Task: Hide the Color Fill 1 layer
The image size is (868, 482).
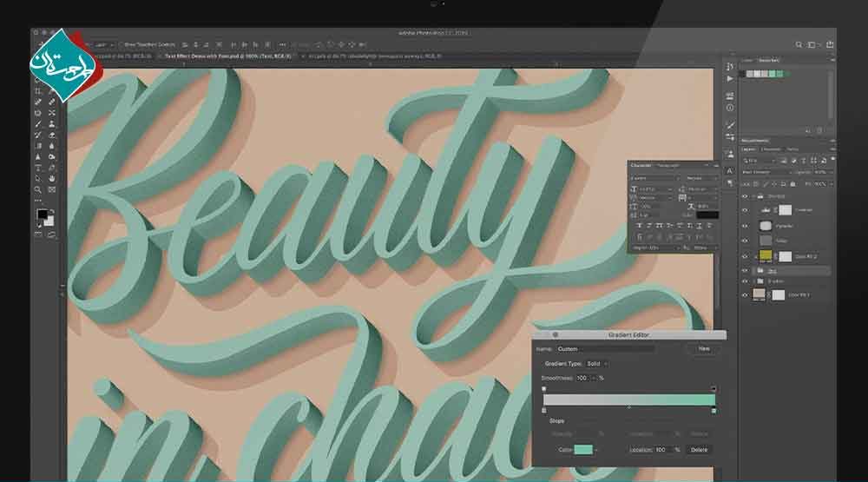Action: pyautogui.click(x=745, y=295)
